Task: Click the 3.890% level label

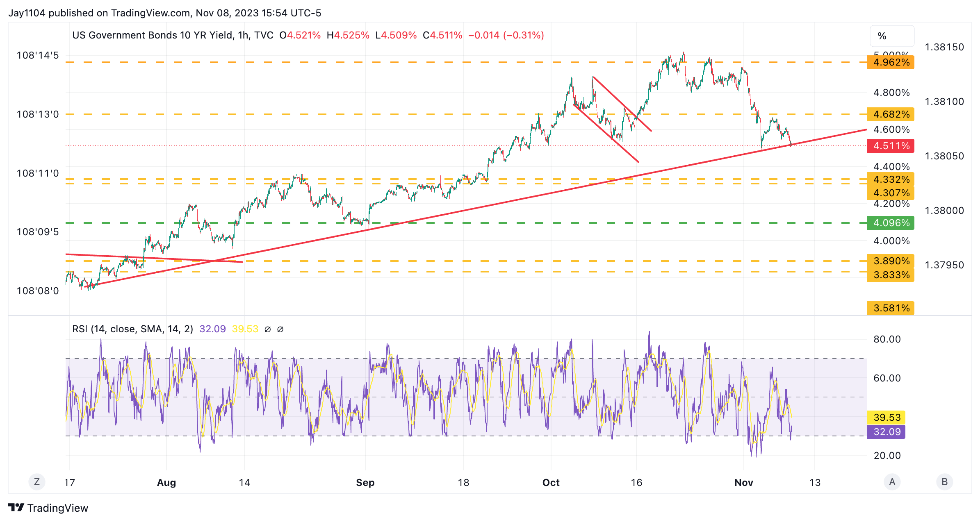Action: click(891, 261)
